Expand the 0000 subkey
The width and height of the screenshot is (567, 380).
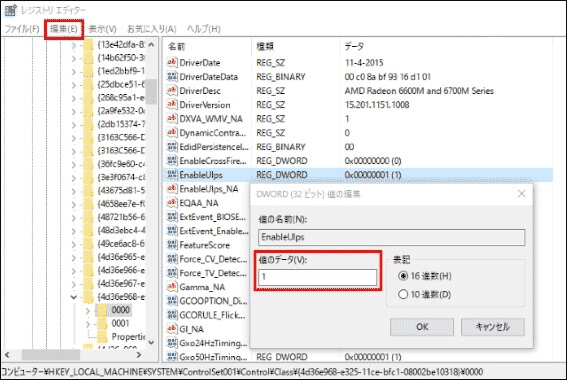(88, 311)
